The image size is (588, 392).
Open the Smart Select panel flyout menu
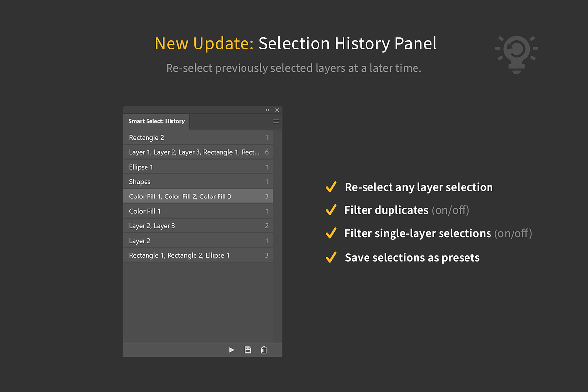(x=276, y=121)
